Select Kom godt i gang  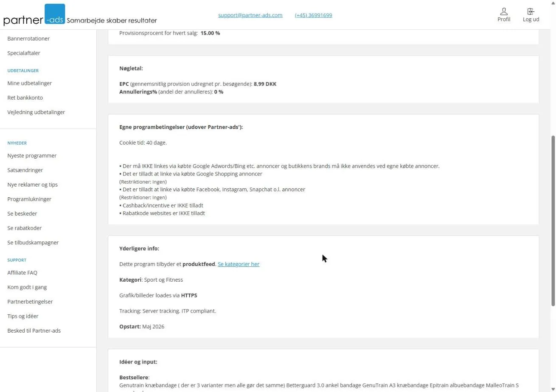pos(27,287)
